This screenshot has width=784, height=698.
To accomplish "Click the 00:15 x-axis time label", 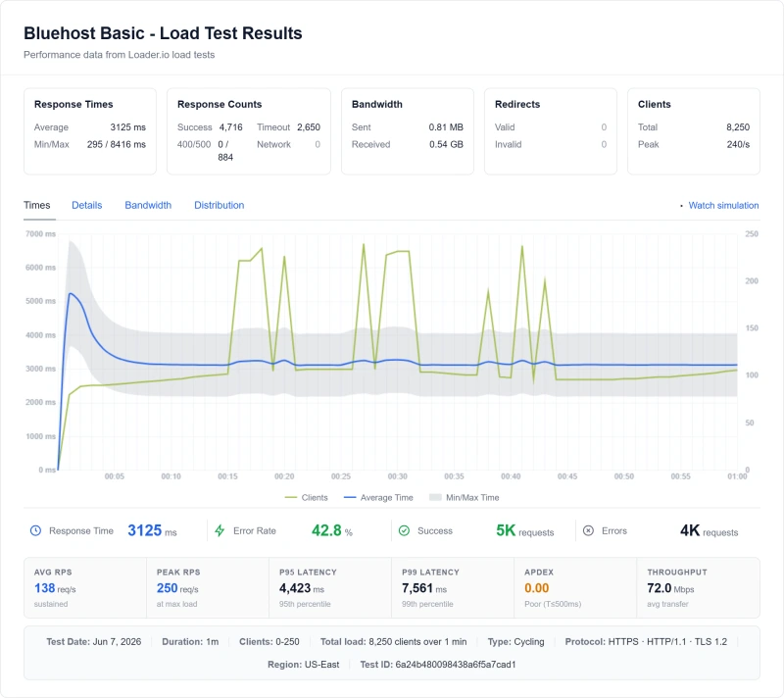I will pos(227,476).
